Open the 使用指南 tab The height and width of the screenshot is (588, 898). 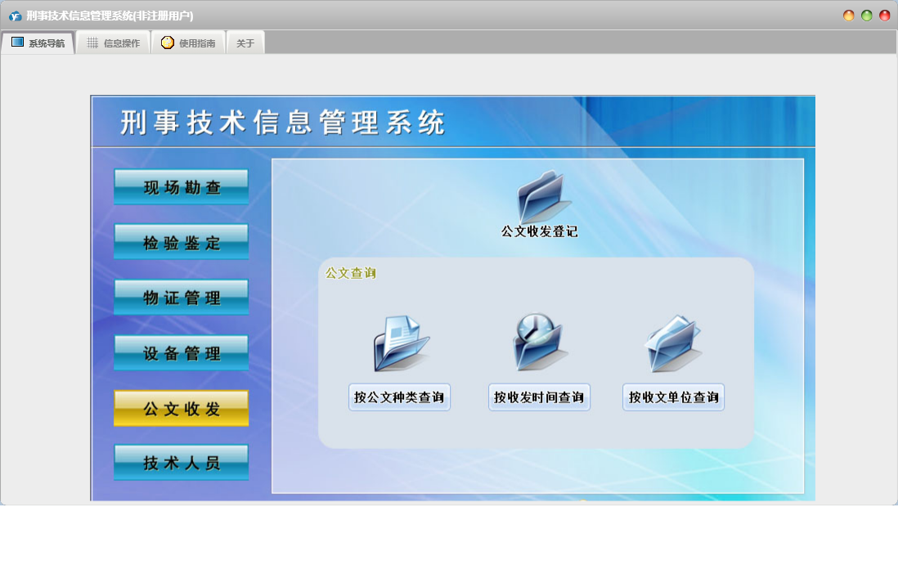tap(188, 43)
